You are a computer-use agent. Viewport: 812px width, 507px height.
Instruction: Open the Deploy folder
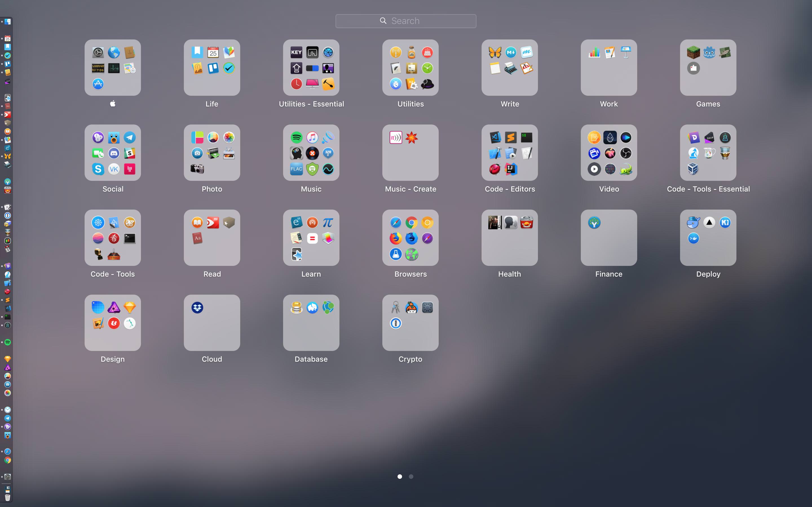coord(708,238)
